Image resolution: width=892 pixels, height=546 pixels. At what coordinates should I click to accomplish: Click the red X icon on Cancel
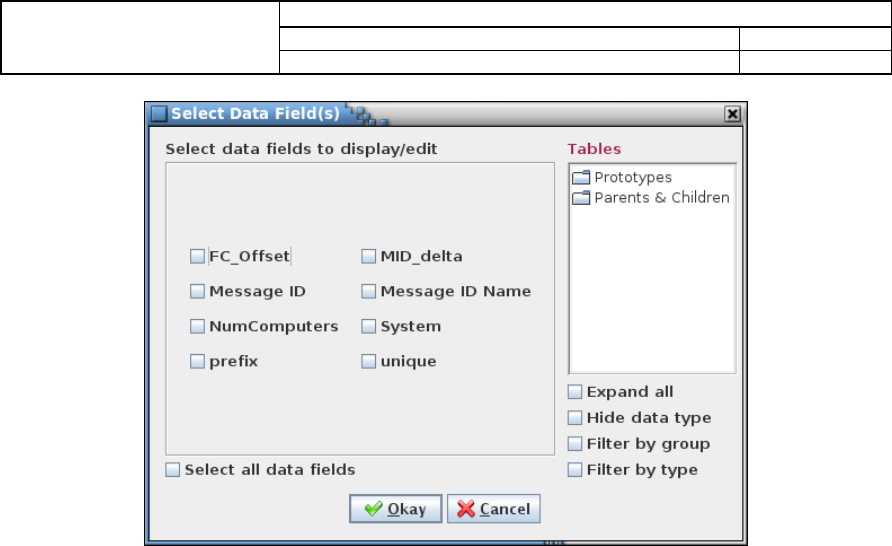[x=465, y=508]
